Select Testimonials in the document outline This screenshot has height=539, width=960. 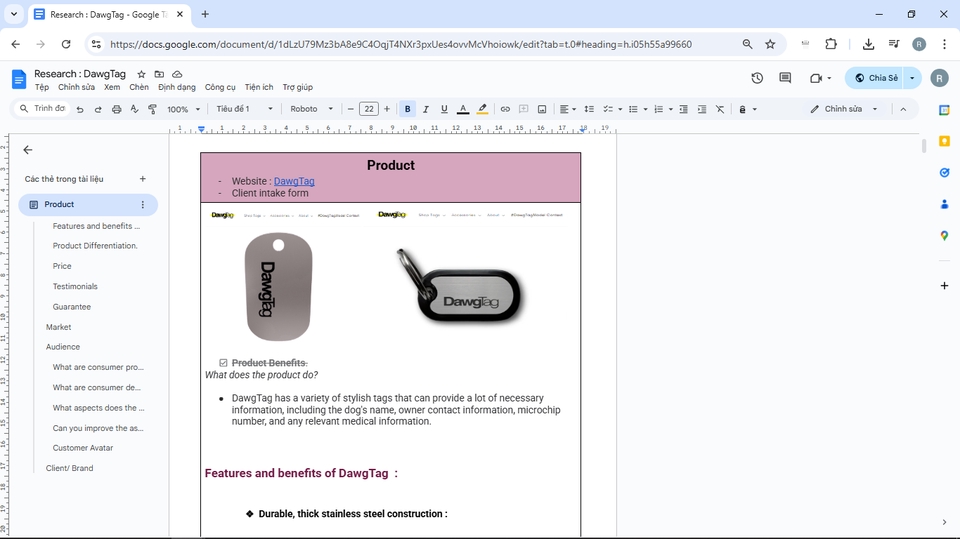click(x=75, y=286)
